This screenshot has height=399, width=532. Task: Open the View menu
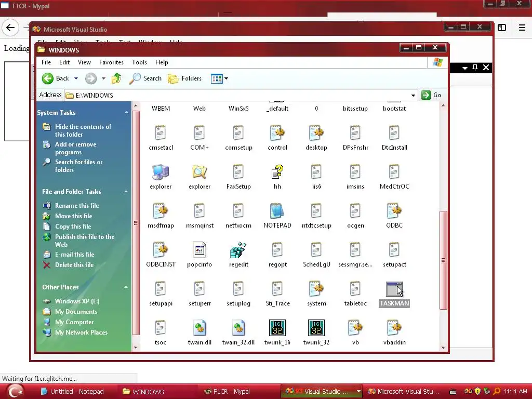(x=84, y=62)
